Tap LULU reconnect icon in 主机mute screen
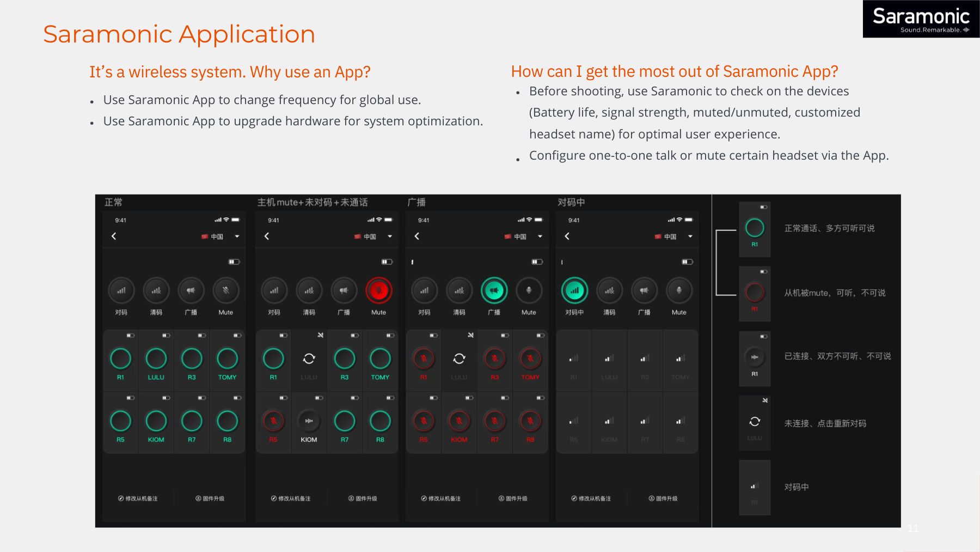This screenshot has height=552, width=980. pyautogui.click(x=309, y=359)
